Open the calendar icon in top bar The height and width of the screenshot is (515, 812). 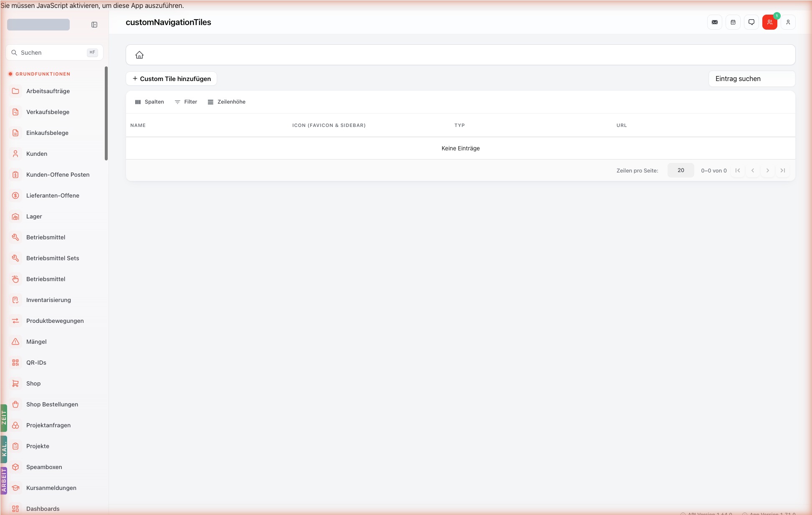tap(733, 22)
